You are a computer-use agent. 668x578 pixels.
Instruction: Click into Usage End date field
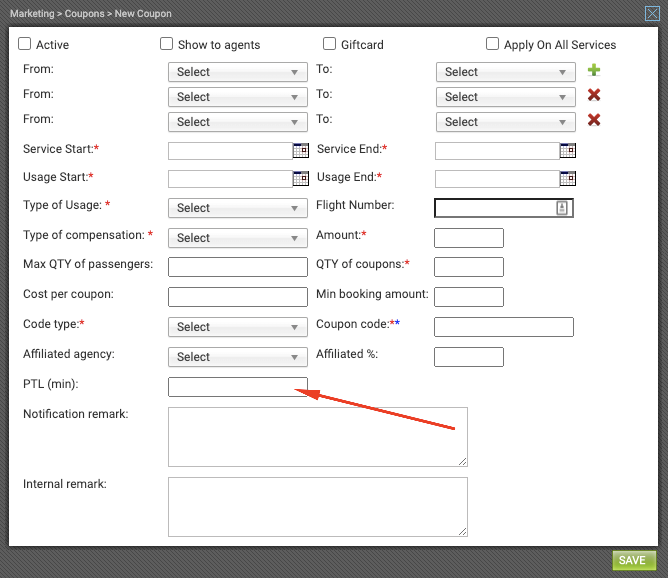pyautogui.click(x=497, y=179)
